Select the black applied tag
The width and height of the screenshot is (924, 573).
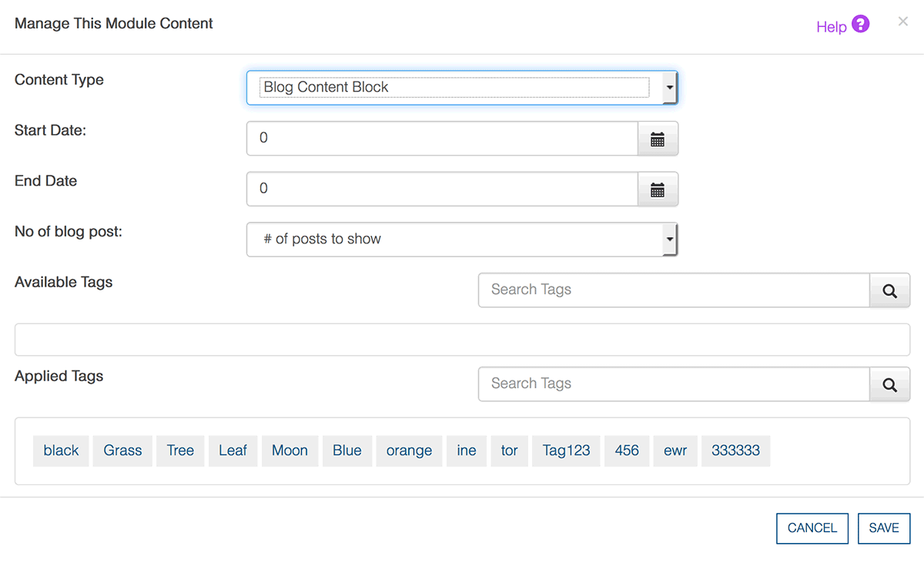pyautogui.click(x=61, y=451)
